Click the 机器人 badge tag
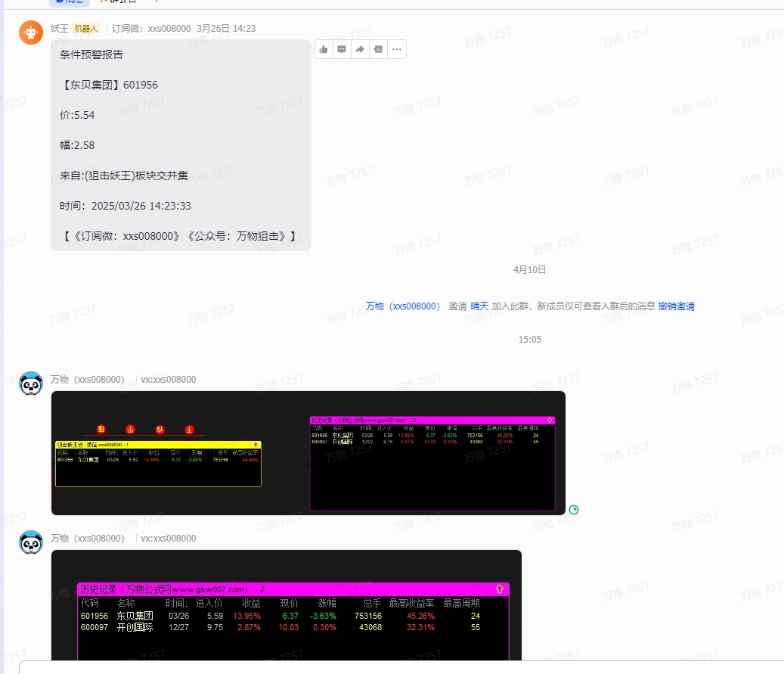Viewport: 784px width, 674px height. (86, 29)
